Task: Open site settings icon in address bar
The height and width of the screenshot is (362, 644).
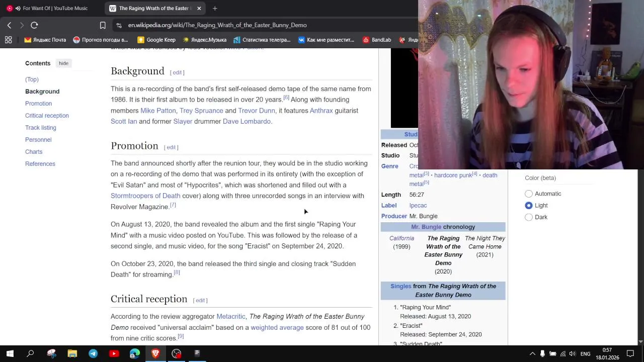Action: (x=118, y=25)
